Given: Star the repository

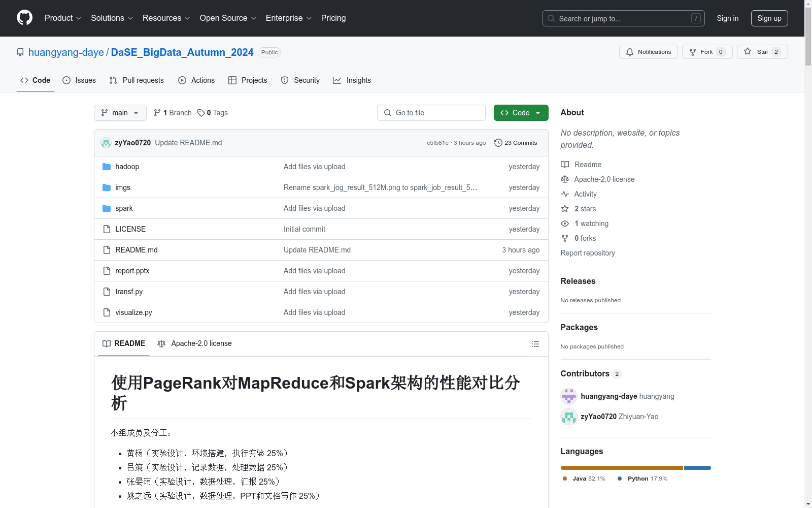Looking at the screenshot, I should click(762, 52).
